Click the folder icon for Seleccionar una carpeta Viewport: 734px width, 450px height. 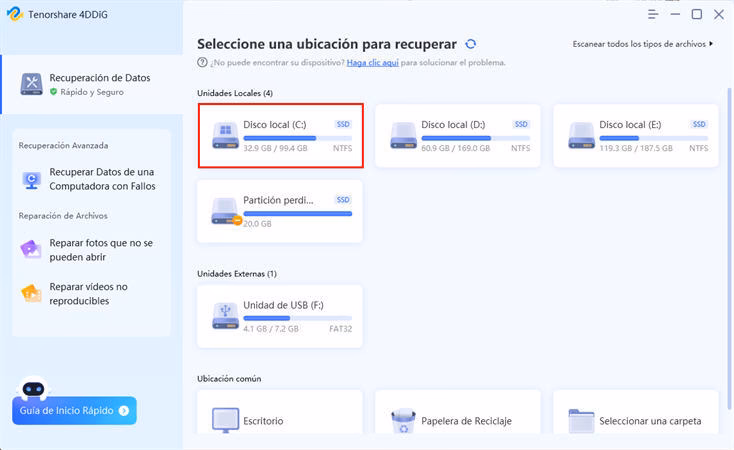pyautogui.click(x=581, y=420)
